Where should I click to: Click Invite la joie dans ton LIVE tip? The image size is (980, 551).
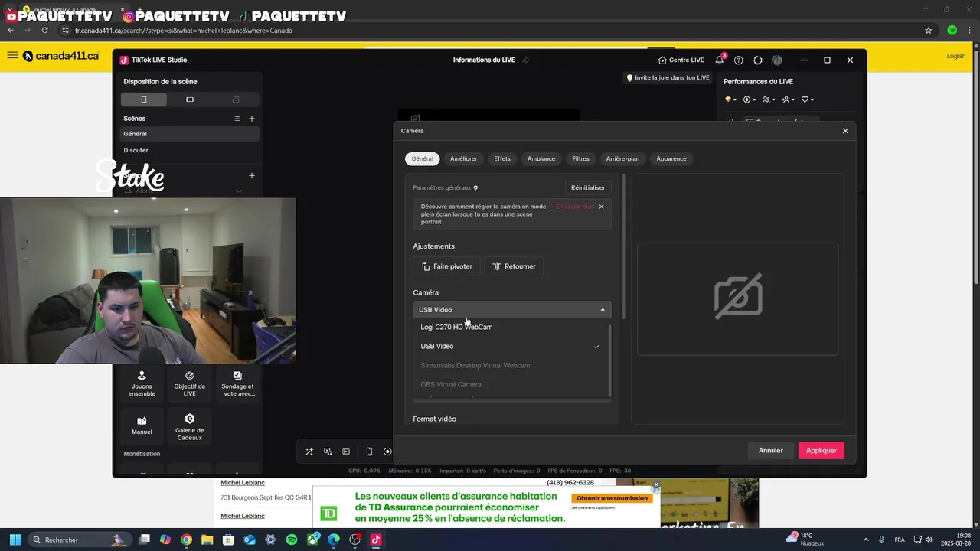[668, 77]
